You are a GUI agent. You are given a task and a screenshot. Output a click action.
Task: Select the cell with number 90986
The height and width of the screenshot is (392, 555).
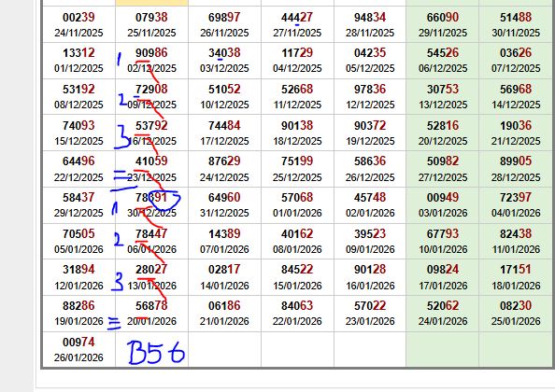pos(152,61)
